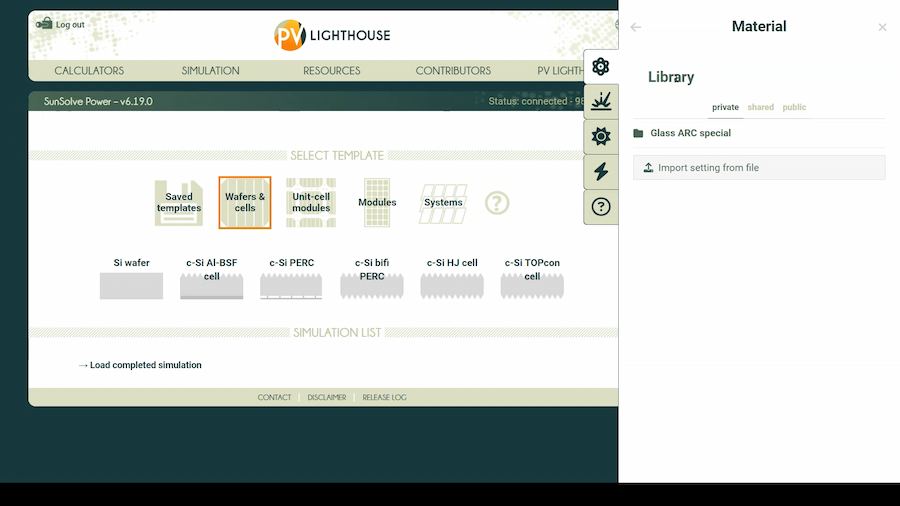Open the PV LIGHTHOUSE menu item

[560, 71]
